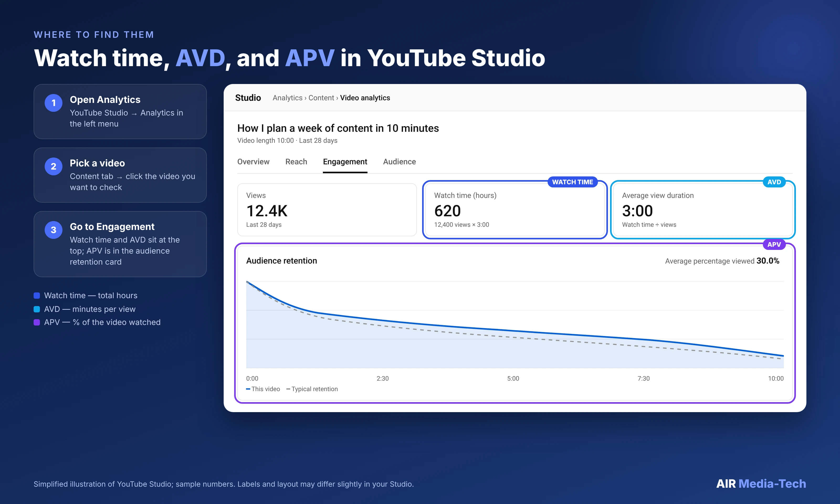Click the 'WHERE TO FIND THEM' heading
The image size is (840, 504).
[x=94, y=35]
